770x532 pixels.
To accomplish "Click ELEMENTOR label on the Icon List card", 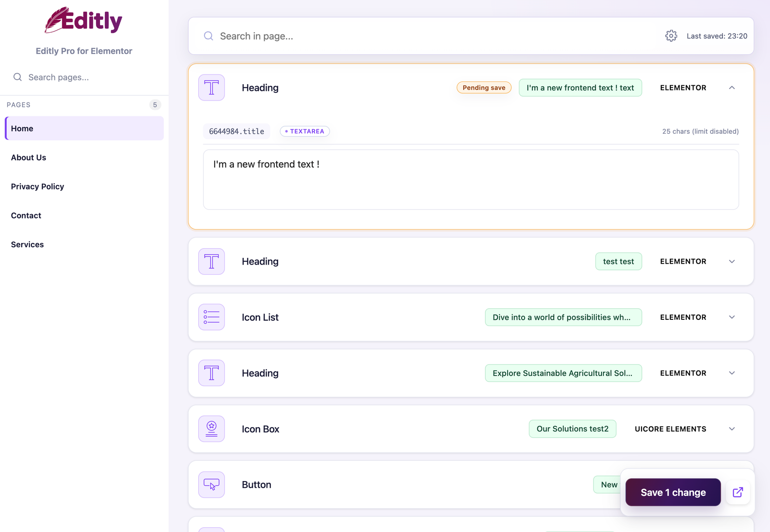I will coord(683,317).
